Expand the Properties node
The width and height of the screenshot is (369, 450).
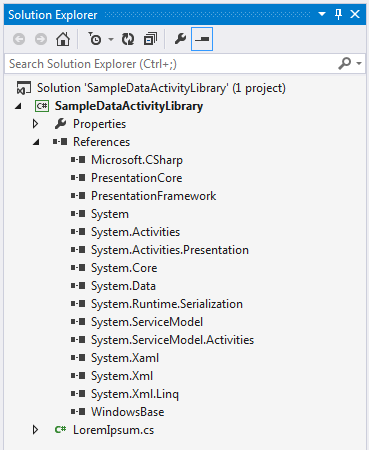click(x=35, y=124)
